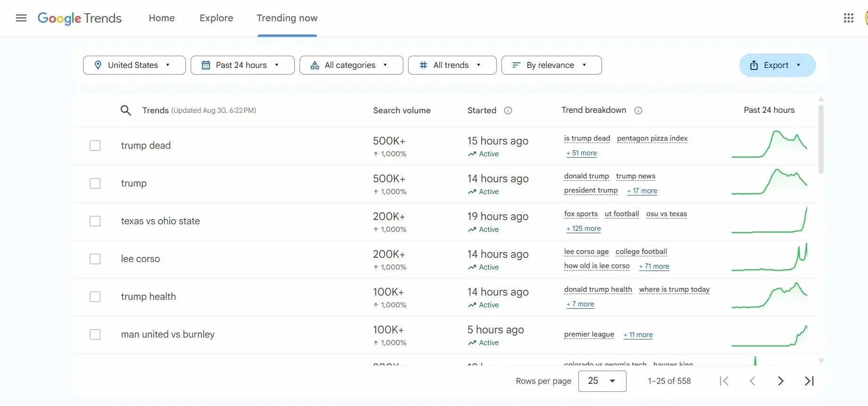The image size is (868, 406).
Task: Open the trump news breakdown link
Action: coord(636,176)
